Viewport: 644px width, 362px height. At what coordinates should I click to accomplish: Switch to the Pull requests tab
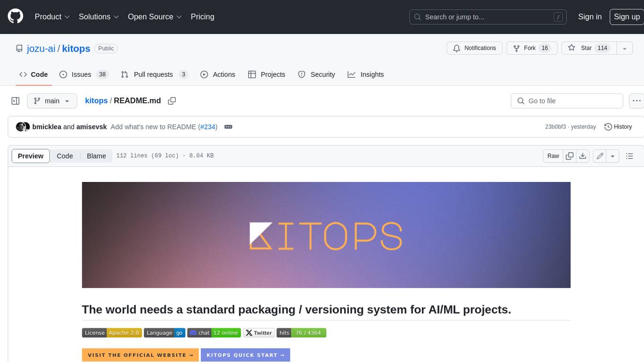[x=154, y=74]
